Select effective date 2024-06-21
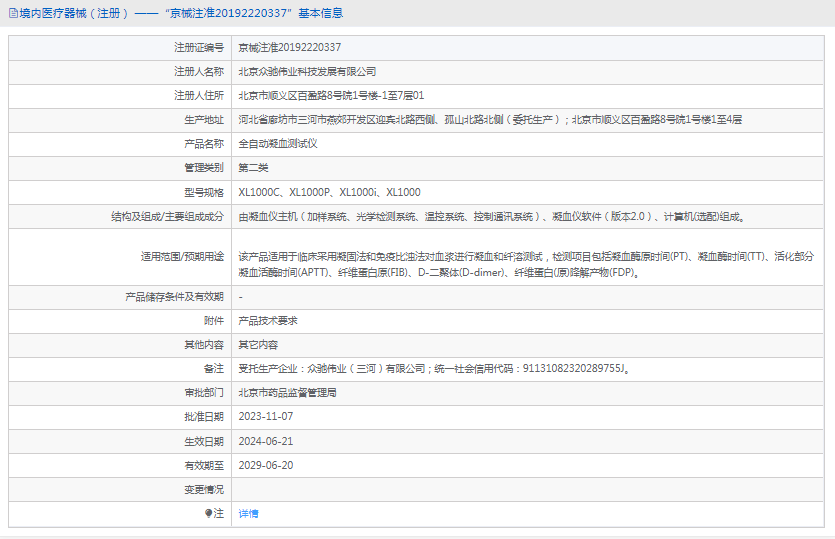Image resolution: width=835 pixels, height=539 pixels. coord(266,441)
